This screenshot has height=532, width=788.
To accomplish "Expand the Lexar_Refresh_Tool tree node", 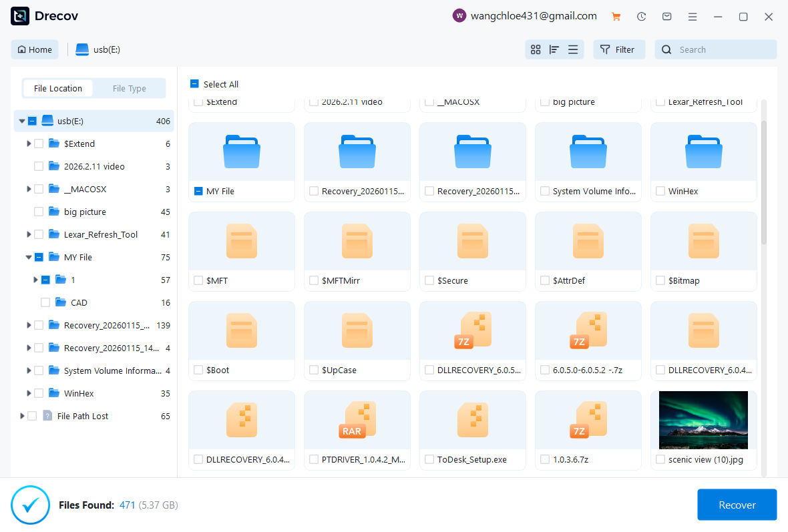I will [29, 234].
